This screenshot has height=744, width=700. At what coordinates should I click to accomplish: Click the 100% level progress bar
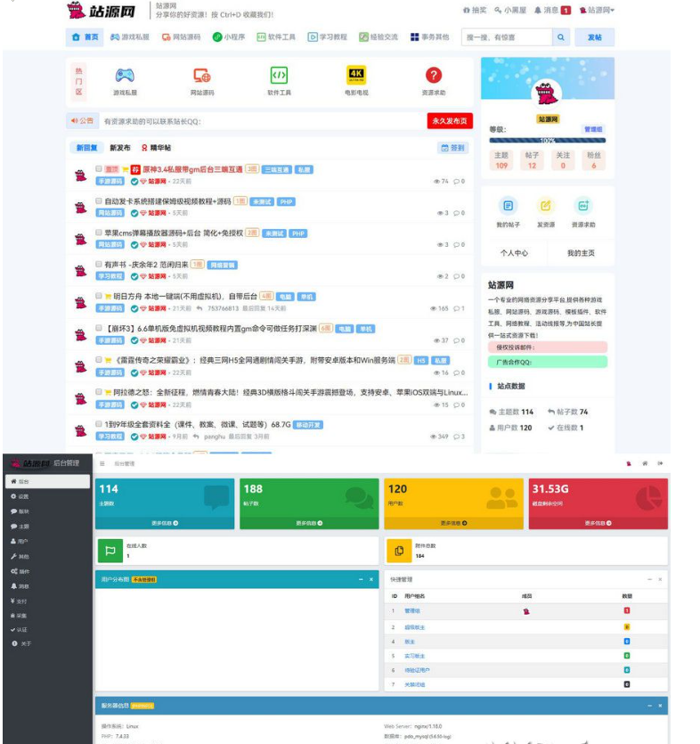(x=548, y=141)
